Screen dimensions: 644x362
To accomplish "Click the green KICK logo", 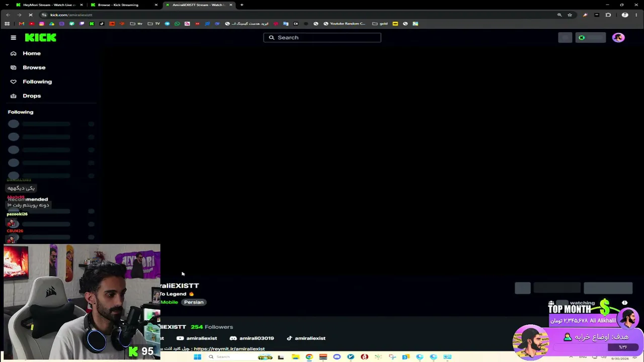I will 40,38.
